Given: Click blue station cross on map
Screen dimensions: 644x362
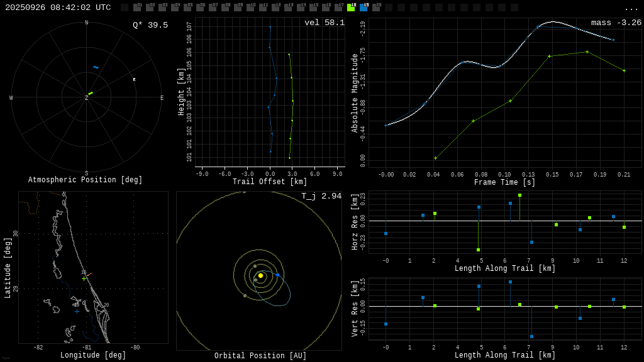Looking at the screenshot, I should click(x=77, y=311).
